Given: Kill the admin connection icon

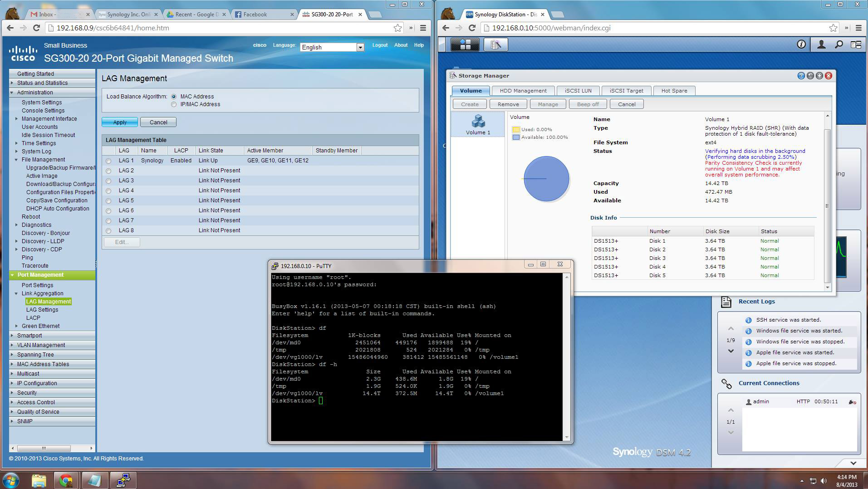Looking at the screenshot, I should click(x=852, y=402).
